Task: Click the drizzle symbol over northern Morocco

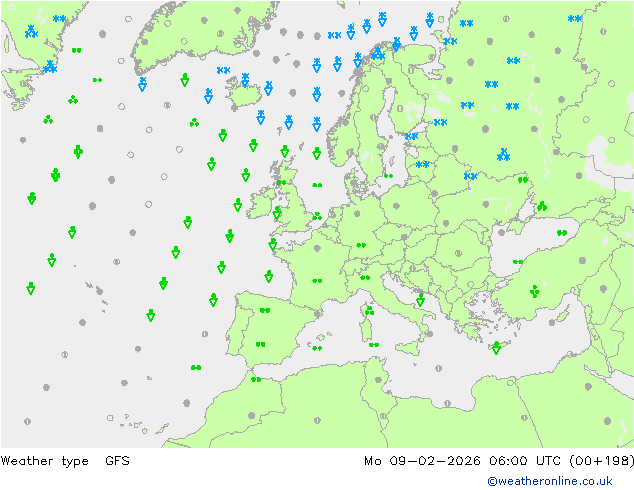Action: click(256, 379)
